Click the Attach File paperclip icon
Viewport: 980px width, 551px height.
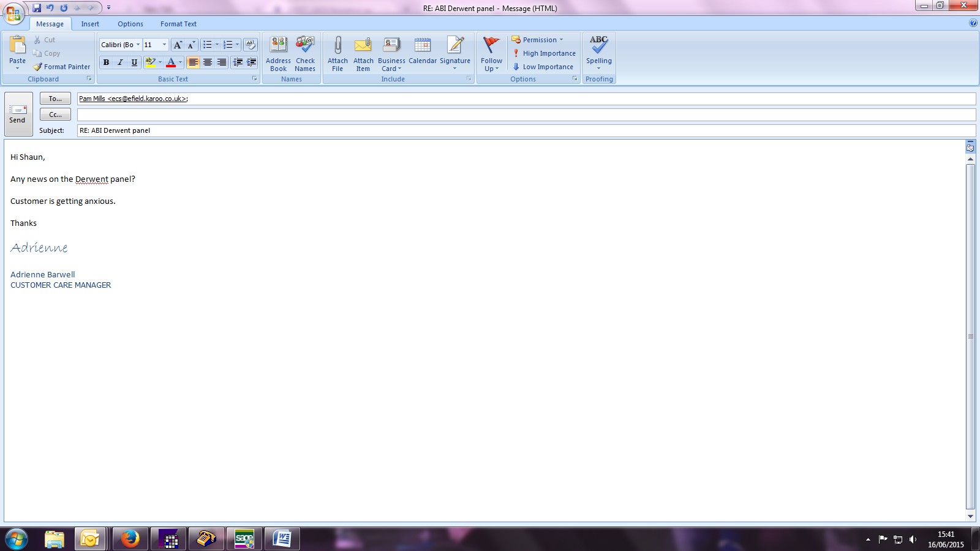[x=337, y=46]
